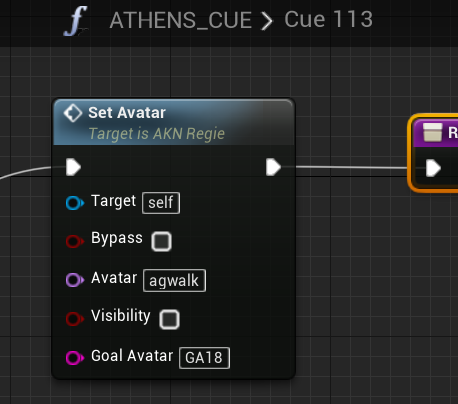Image resolution: width=458 pixels, height=404 pixels.
Task: Enable the Bypass checkbox
Action: pos(162,241)
